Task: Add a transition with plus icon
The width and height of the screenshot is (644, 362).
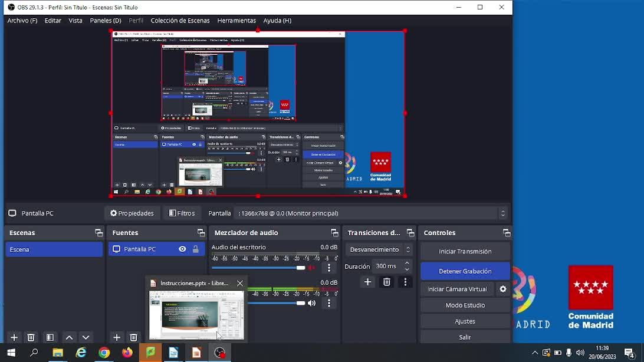Action: (x=367, y=282)
